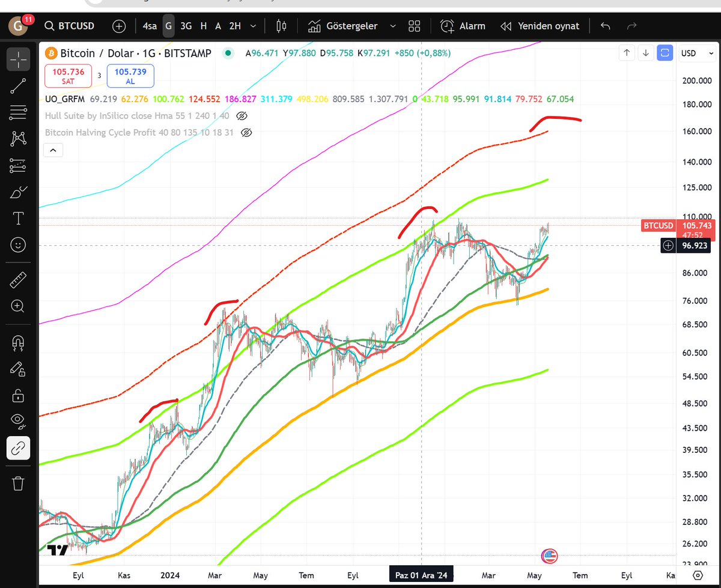Remove drawings with the trash icon
The image size is (721, 588).
[x=19, y=482]
